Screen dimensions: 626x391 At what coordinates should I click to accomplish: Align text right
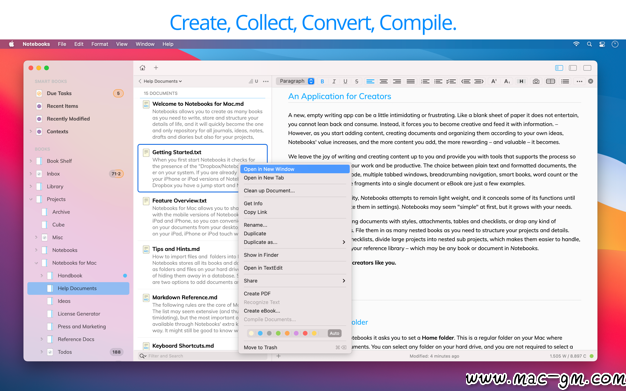tap(397, 81)
